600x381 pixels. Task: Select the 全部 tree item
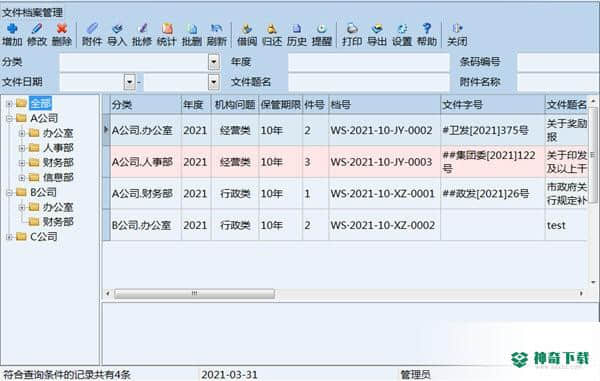coord(40,103)
